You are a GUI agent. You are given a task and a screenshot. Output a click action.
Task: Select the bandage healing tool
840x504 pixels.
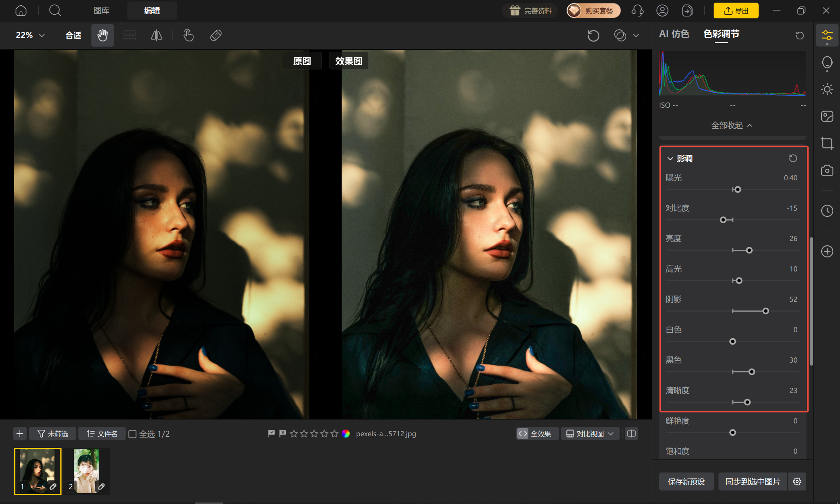(x=216, y=35)
